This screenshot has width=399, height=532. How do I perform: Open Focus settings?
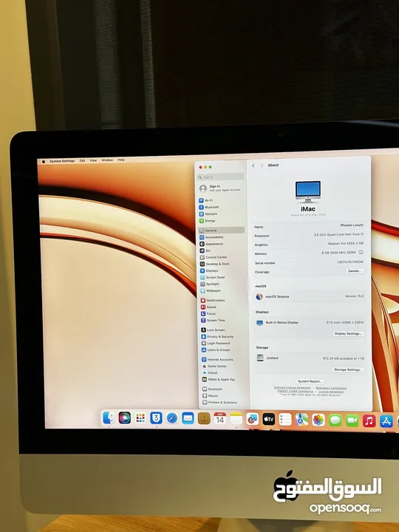(208, 313)
